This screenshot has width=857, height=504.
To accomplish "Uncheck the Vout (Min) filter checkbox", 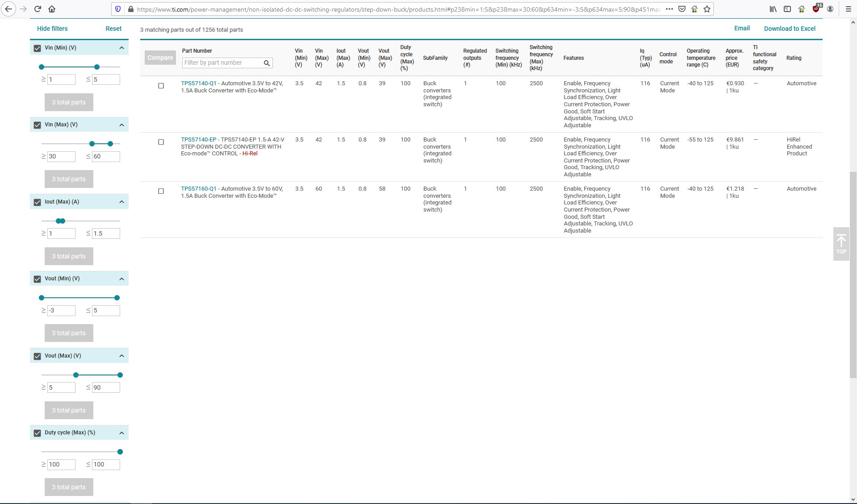I will click(38, 279).
